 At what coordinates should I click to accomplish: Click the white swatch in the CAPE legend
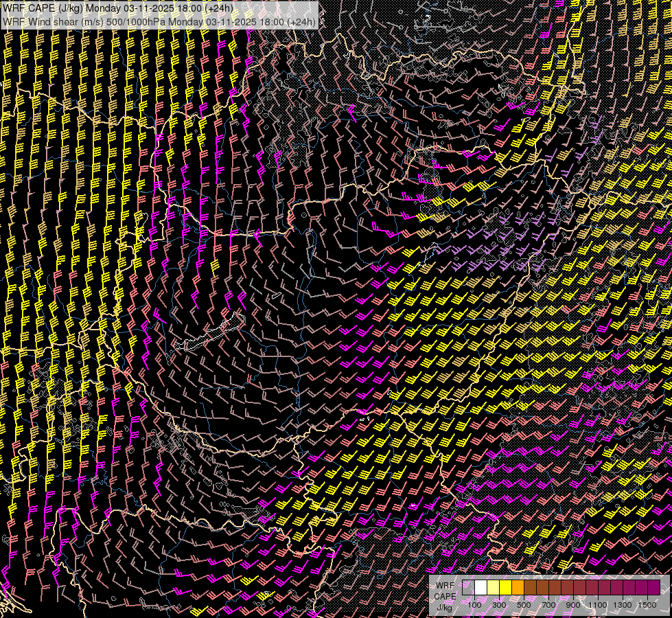click(x=480, y=588)
